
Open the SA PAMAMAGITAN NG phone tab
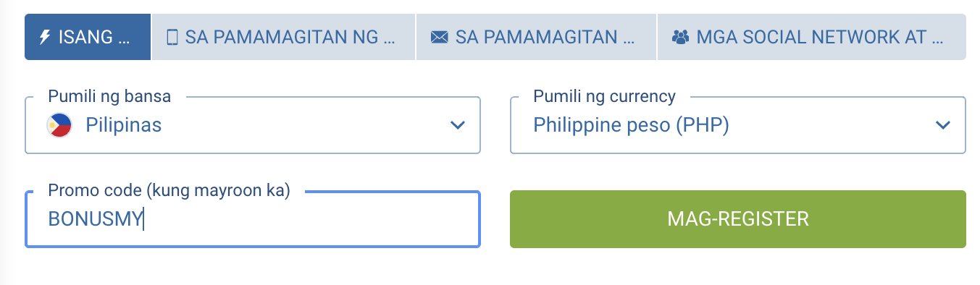283,37
